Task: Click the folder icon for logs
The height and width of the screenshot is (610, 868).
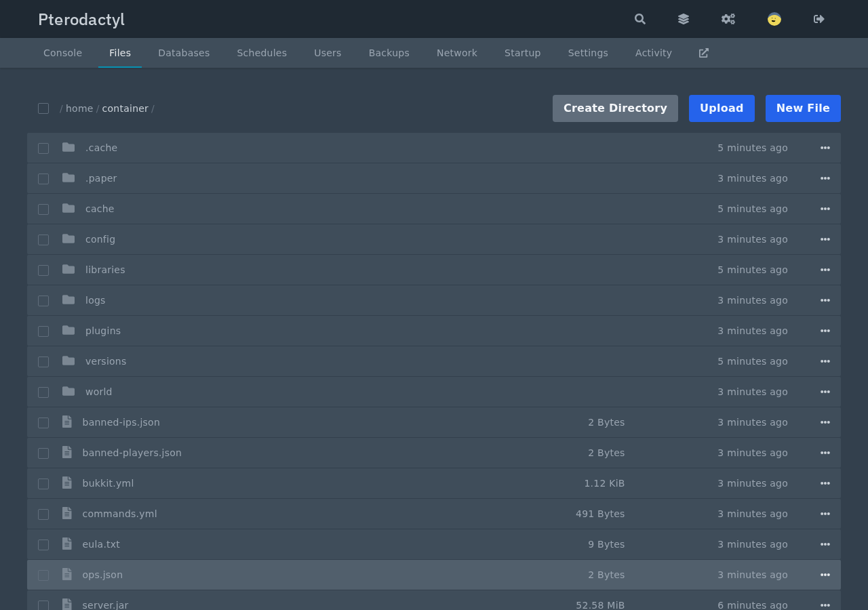Action: pyautogui.click(x=68, y=300)
